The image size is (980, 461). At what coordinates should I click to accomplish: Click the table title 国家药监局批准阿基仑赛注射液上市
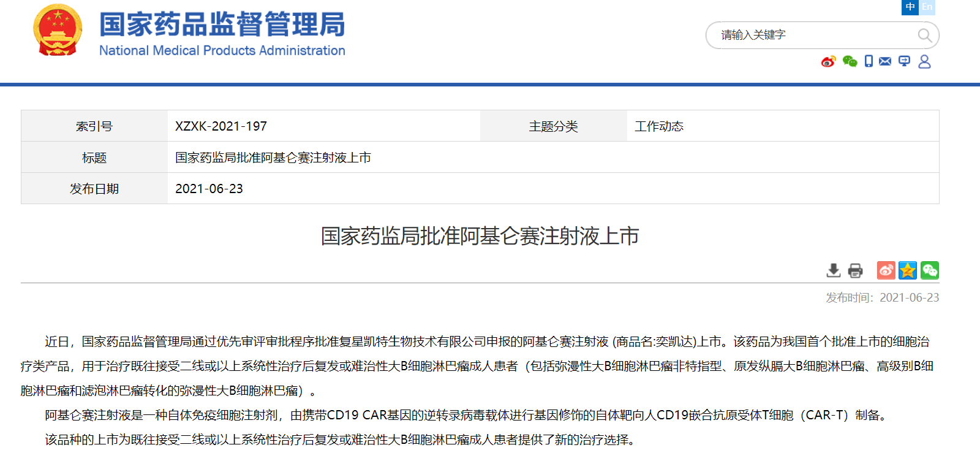(x=273, y=158)
